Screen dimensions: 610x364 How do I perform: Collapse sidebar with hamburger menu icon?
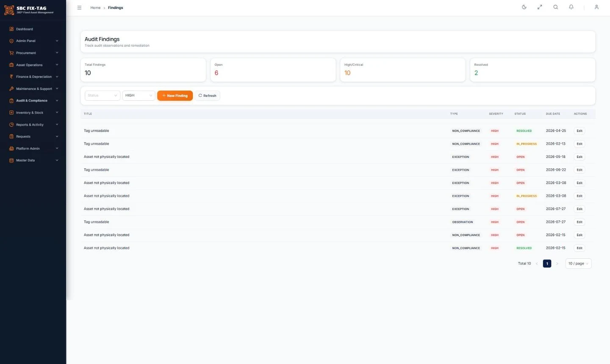[79, 8]
